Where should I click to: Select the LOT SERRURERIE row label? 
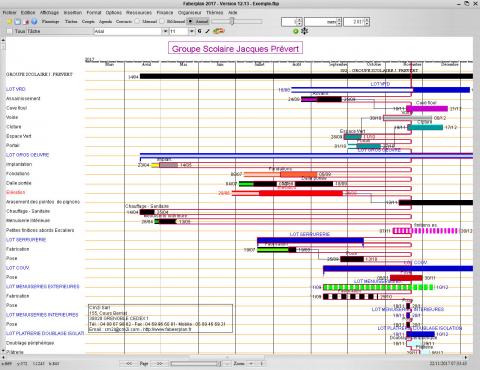tap(26, 239)
